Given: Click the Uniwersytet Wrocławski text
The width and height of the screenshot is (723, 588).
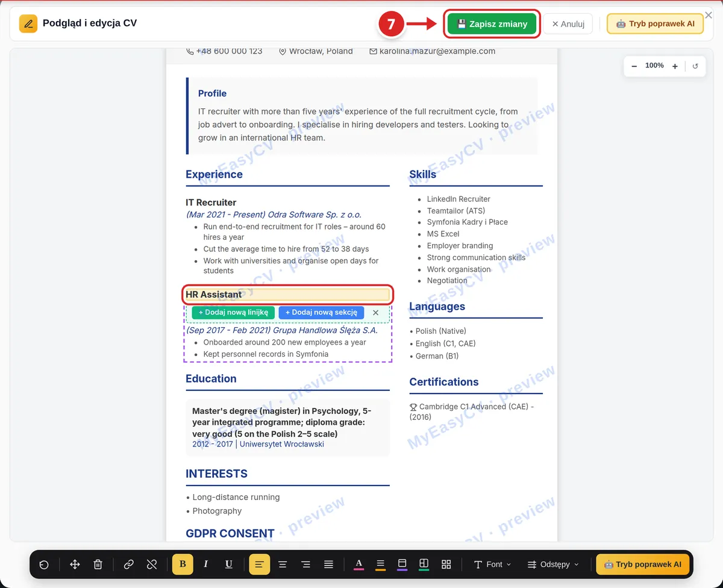Looking at the screenshot, I should [x=282, y=444].
